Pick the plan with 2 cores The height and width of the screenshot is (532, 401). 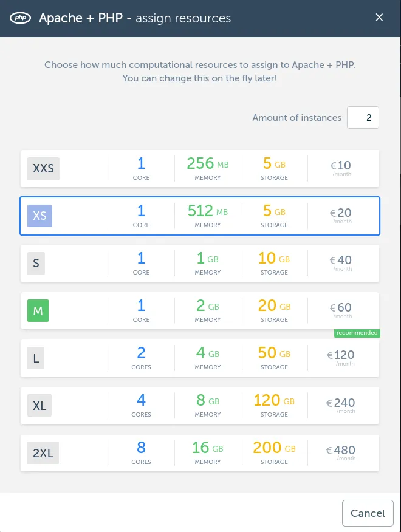pyautogui.click(x=141, y=358)
